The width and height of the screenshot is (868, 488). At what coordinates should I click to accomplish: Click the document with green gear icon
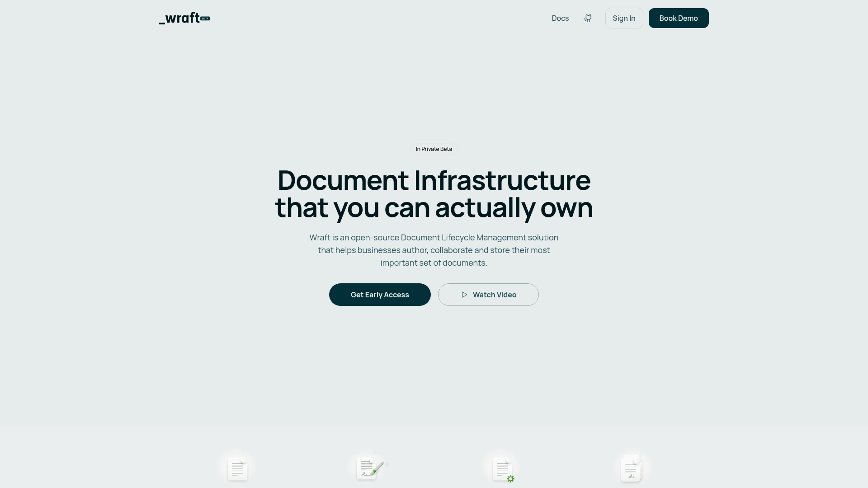coord(503,469)
